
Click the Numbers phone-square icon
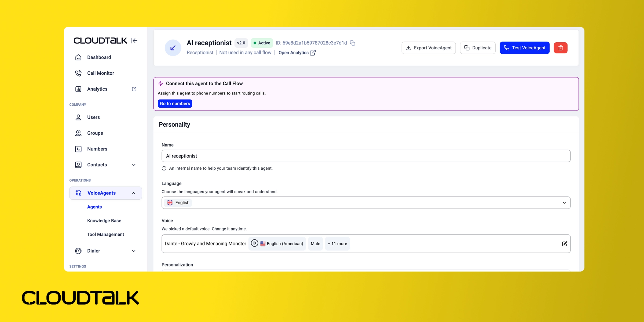78,149
